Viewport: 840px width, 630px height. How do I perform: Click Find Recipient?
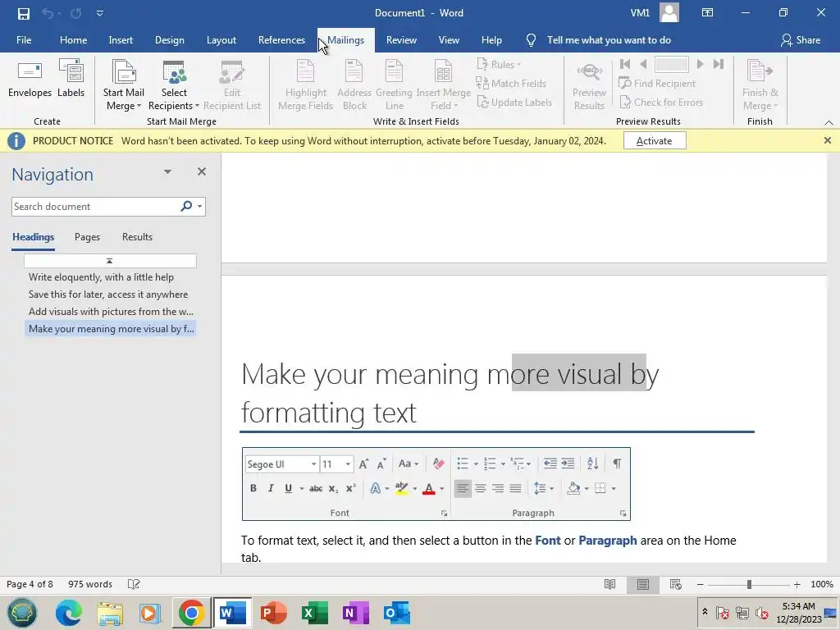657,84
